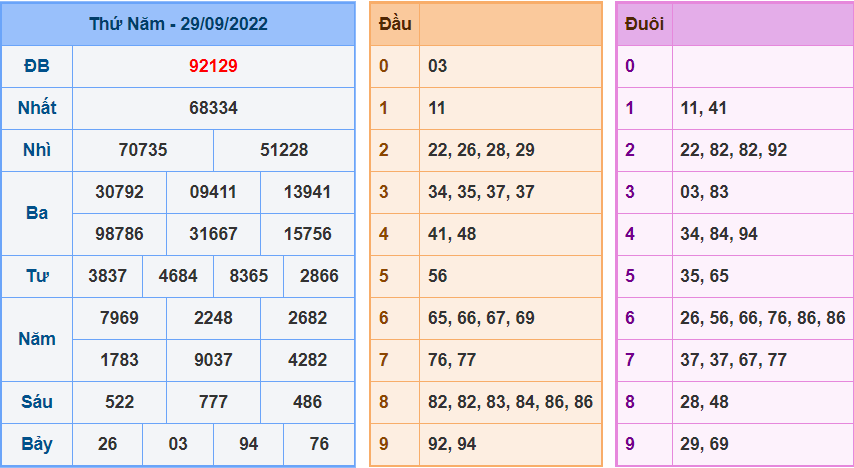The width and height of the screenshot is (854, 468).
Task: Click digit 0 in the Đuôi index column
Action: coord(630,66)
